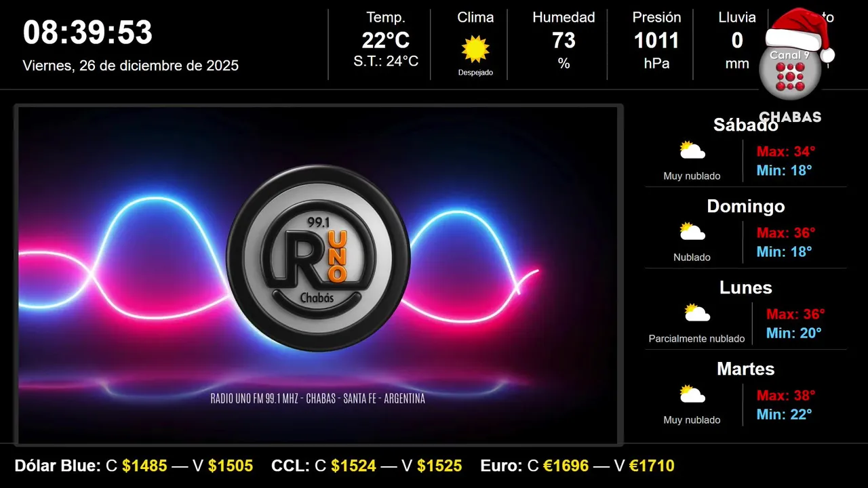Click the Lunes day heading
868x488 pixels.
pyautogui.click(x=746, y=287)
